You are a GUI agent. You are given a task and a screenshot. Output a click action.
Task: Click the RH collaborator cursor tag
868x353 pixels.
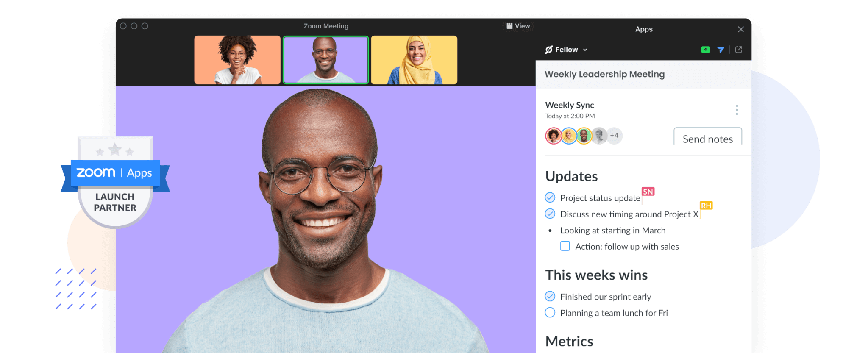coord(706,206)
